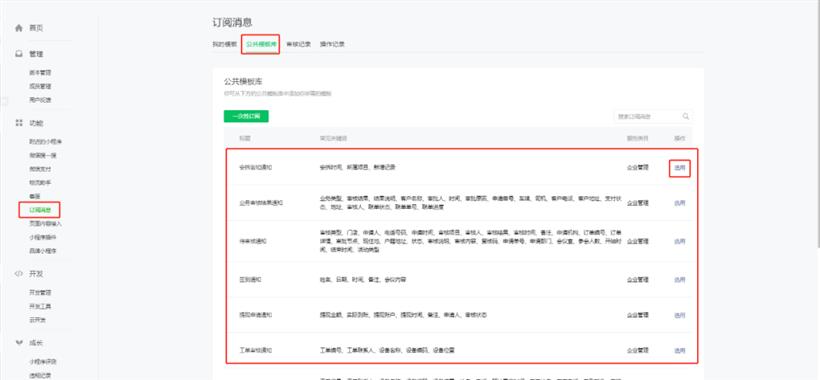Click 选用 for row with 工单编号 keywords
The width and height of the screenshot is (820, 380).
[x=679, y=350]
